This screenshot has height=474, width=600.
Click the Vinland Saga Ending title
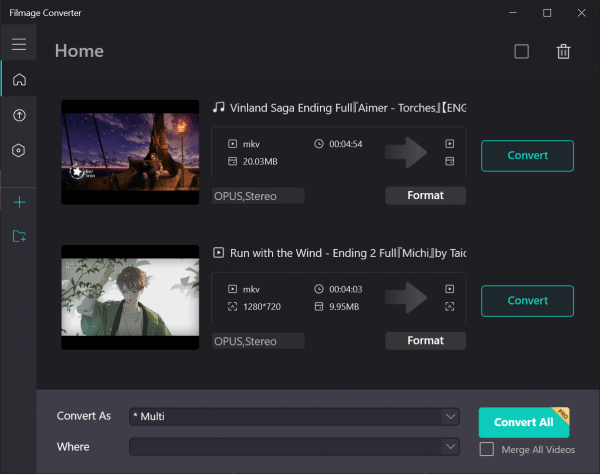click(347, 108)
